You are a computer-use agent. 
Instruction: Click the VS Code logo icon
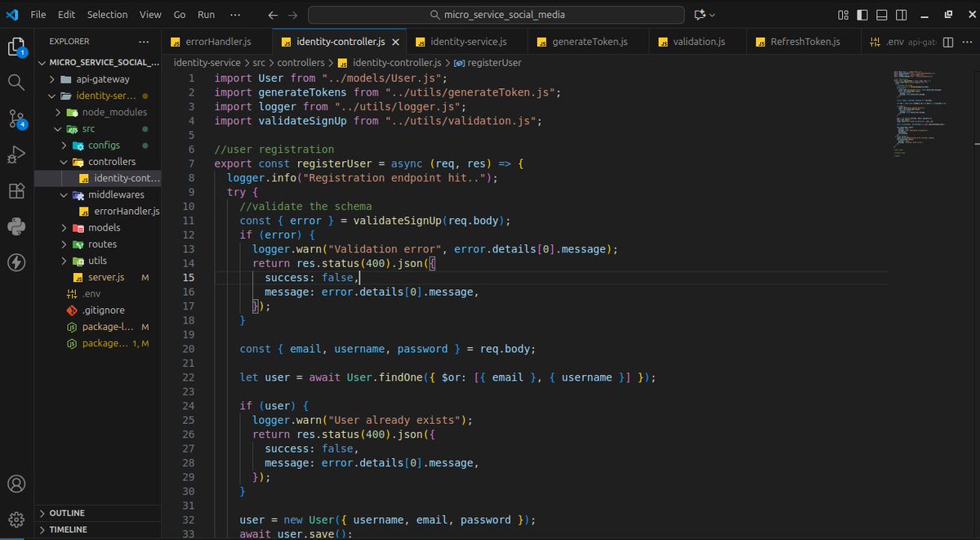(13, 14)
